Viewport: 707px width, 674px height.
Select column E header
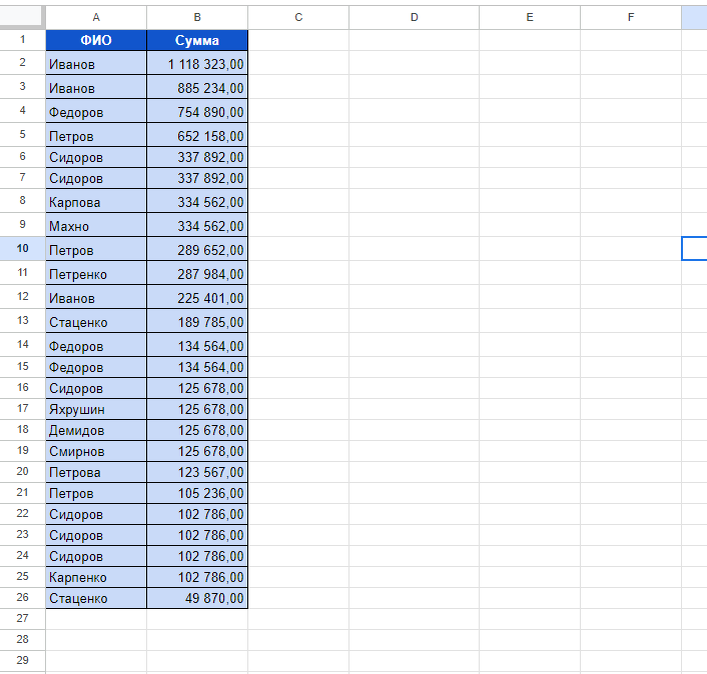click(x=530, y=18)
